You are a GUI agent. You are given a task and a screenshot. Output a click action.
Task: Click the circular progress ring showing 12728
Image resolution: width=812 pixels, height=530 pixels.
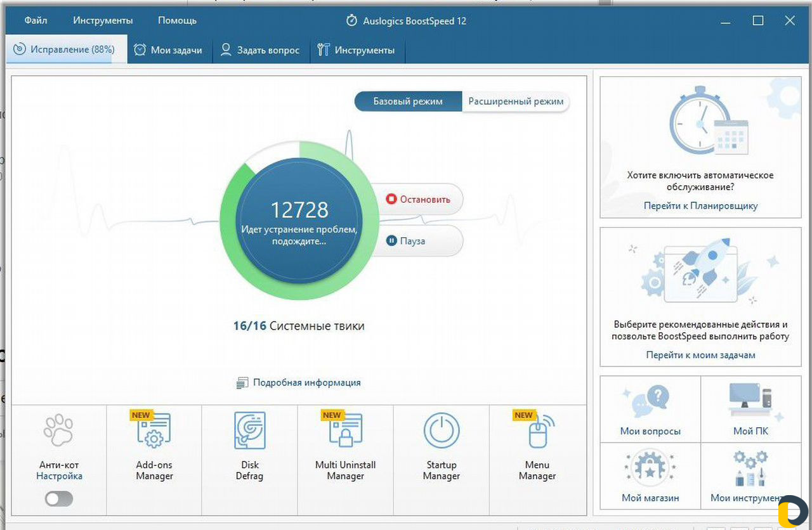click(x=299, y=220)
